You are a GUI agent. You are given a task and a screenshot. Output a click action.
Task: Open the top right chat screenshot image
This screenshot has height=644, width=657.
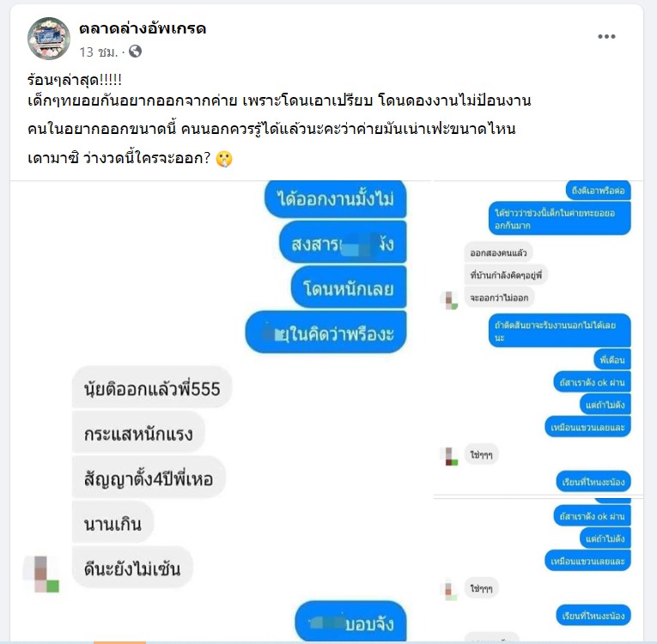click(538, 337)
